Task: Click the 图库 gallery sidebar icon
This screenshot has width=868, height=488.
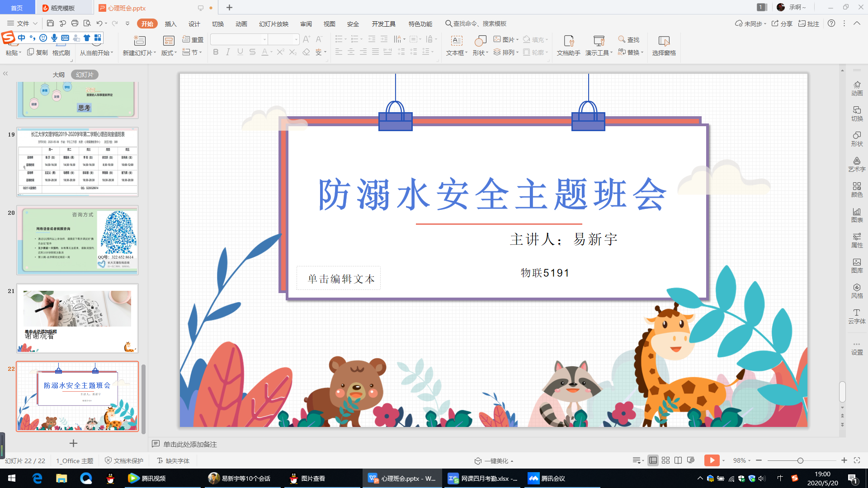Action: (x=857, y=265)
